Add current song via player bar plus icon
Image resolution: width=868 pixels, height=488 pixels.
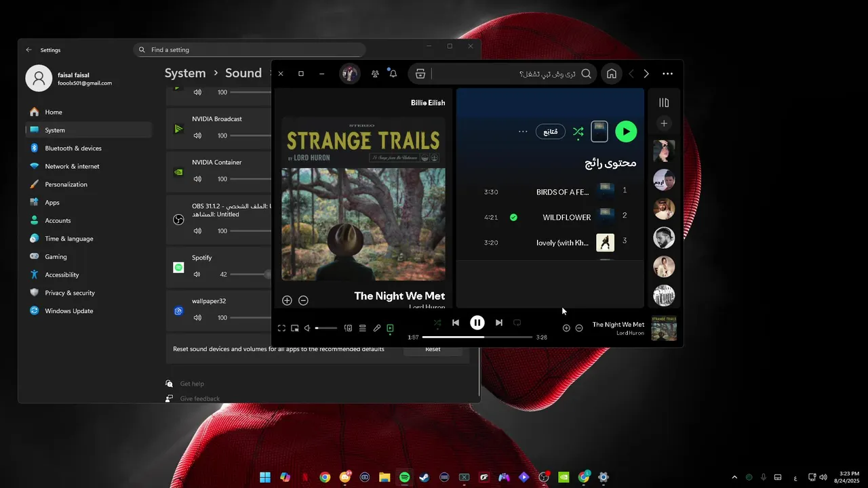point(566,328)
